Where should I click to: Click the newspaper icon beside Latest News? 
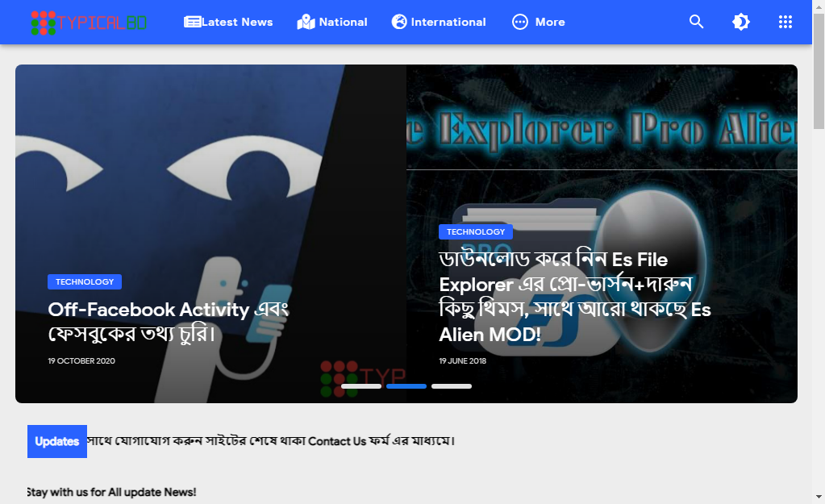tap(192, 22)
